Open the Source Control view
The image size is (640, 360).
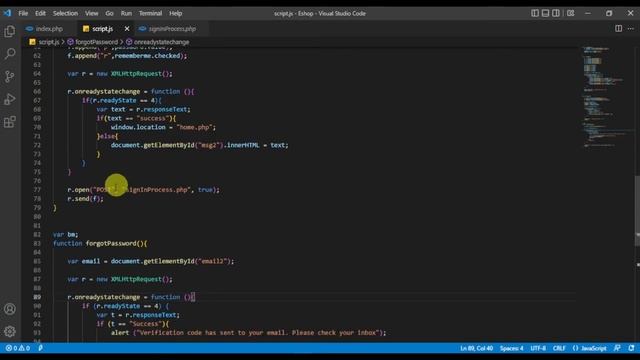[10, 76]
